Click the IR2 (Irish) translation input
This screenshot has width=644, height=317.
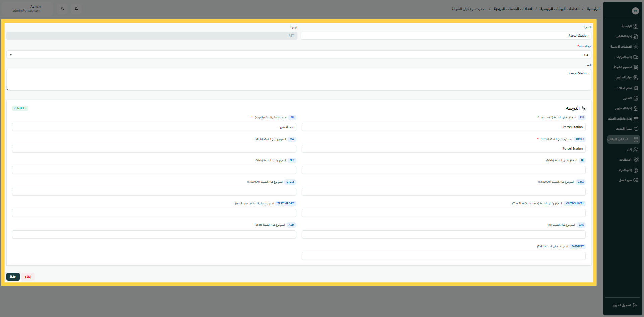coord(154,170)
